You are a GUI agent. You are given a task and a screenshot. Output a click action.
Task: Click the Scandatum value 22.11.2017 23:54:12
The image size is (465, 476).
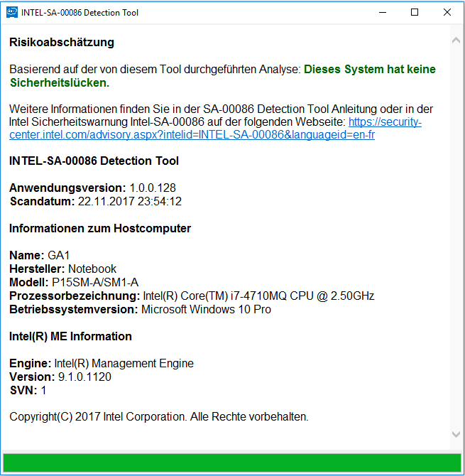coord(130,201)
